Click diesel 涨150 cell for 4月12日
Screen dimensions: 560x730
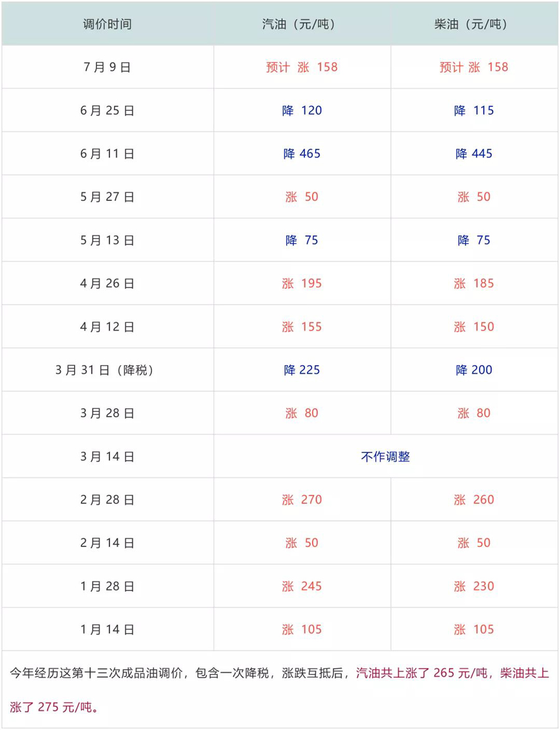click(x=474, y=327)
